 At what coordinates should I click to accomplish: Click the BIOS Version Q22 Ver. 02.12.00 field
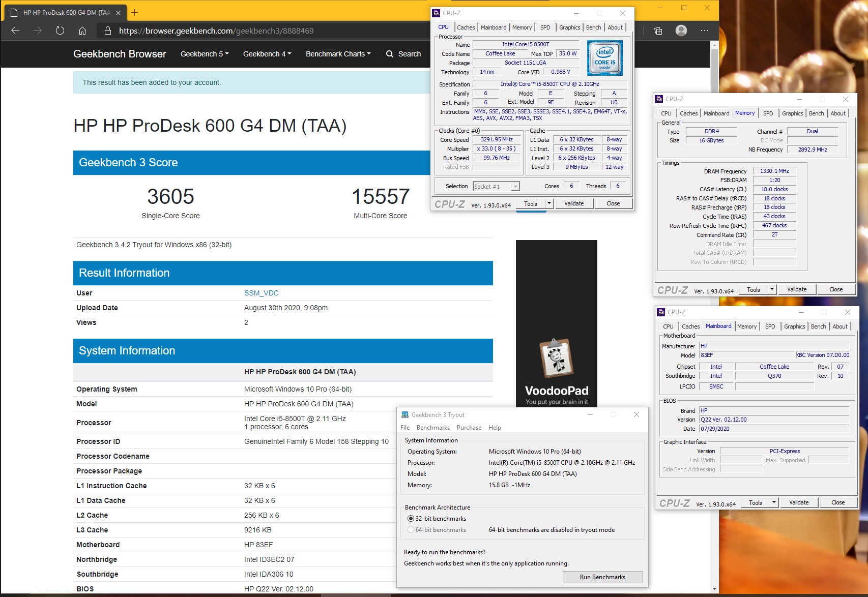click(x=774, y=420)
